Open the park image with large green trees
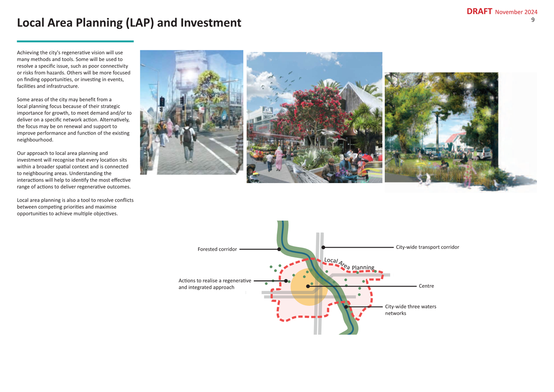Viewport: 554px width, 392px height. coord(460,132)
